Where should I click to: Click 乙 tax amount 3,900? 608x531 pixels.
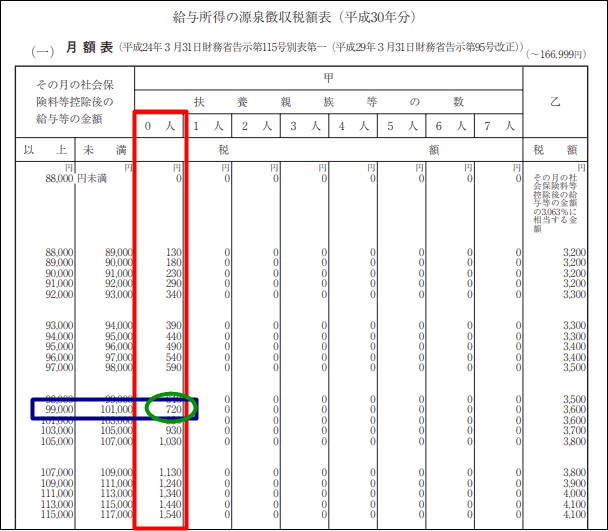coord(574,483)
